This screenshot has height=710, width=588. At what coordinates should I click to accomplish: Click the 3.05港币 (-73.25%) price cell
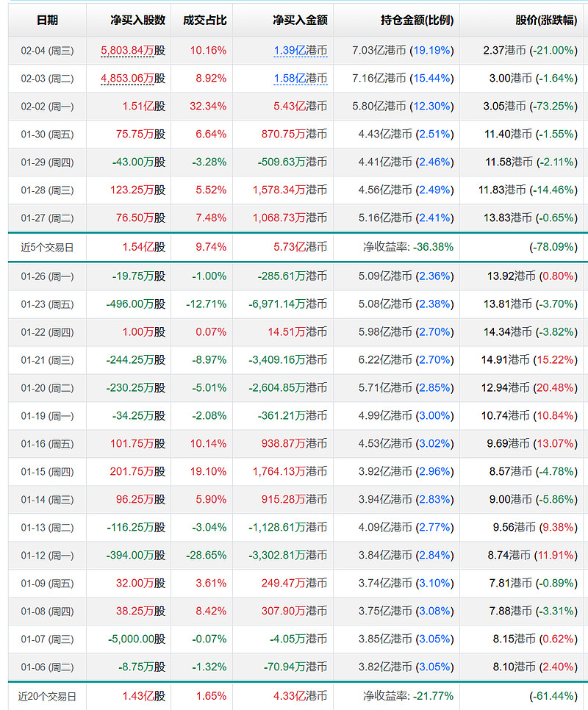tap(530, 107)
